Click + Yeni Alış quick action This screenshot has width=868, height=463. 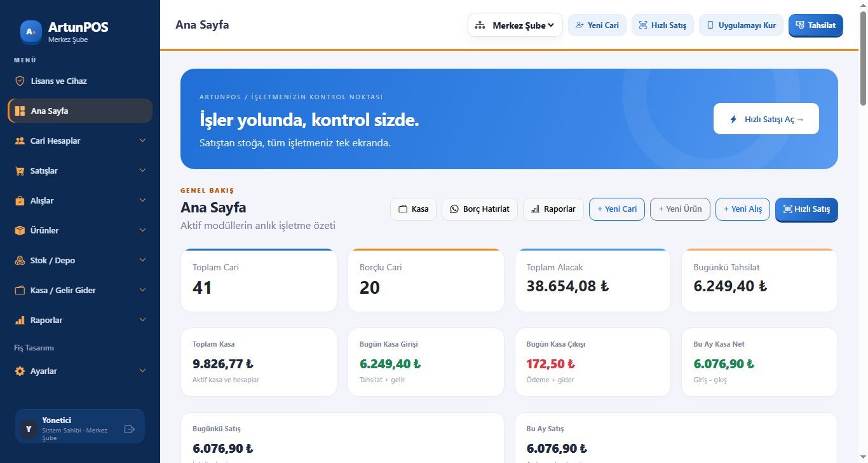(743, 209)
